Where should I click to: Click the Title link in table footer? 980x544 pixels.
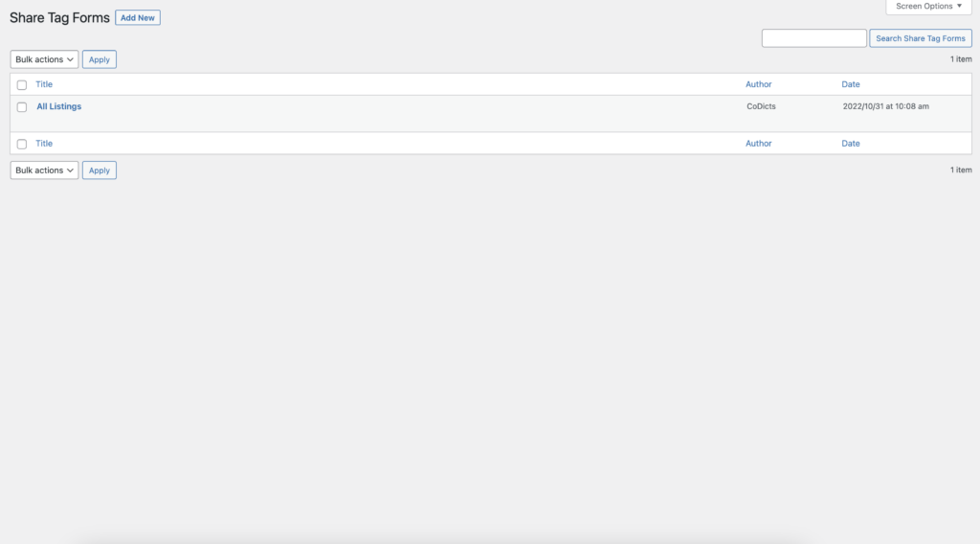pyautogui.click(x=44, y=144)
